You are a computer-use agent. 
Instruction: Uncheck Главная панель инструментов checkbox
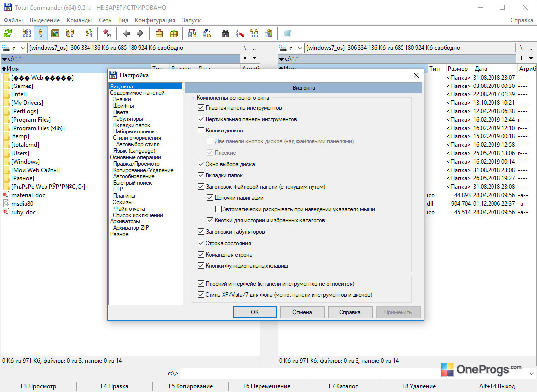(x=201, y=108)
